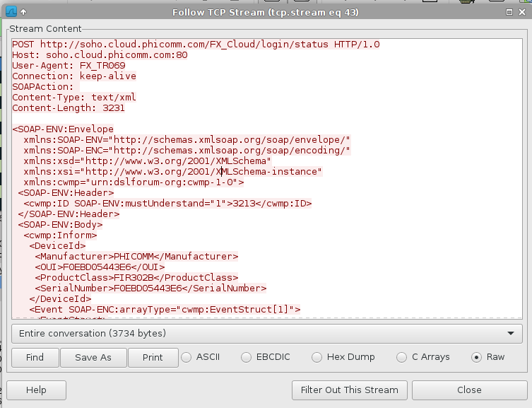This screenshot has height=408, width=532.
Task: Print the stream content
Action: click(x=153, y=357)
